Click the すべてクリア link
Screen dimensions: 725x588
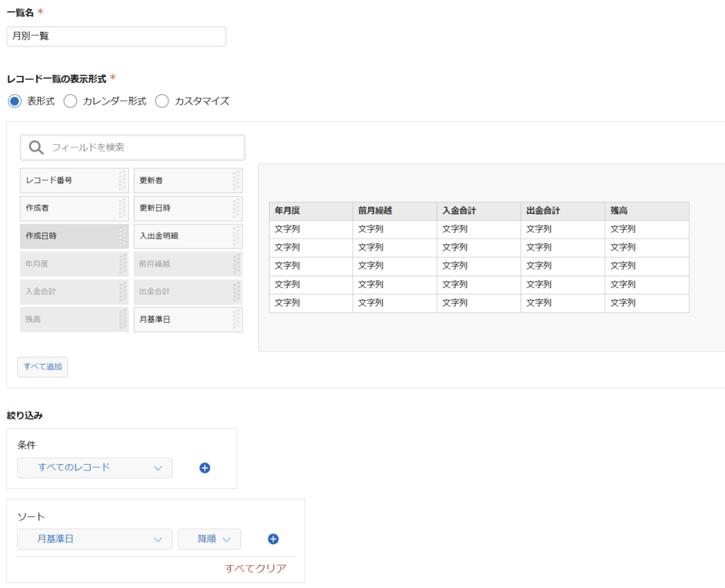256,568
